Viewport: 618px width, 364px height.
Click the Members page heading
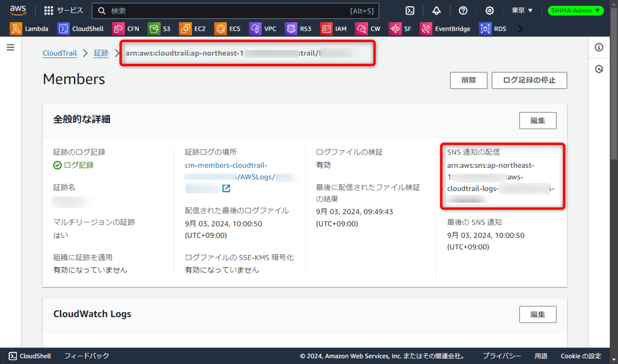pos(74,79)
